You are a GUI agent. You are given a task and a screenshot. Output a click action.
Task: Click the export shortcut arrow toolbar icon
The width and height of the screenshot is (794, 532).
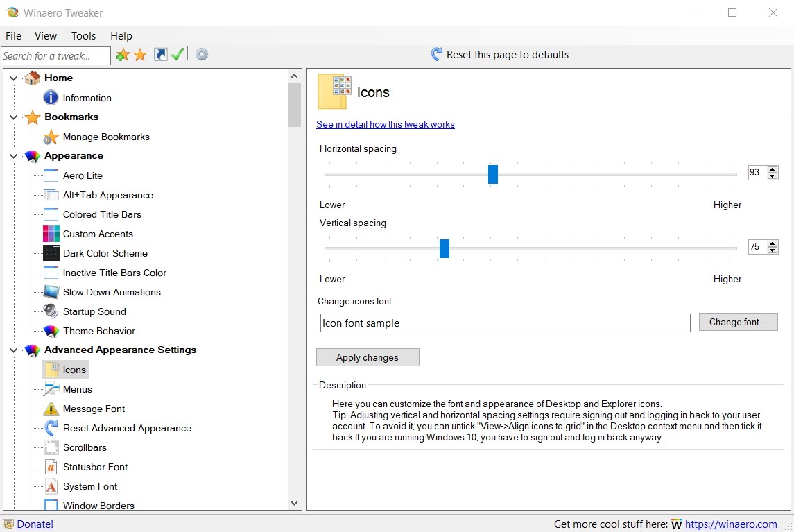coord(160,54)
